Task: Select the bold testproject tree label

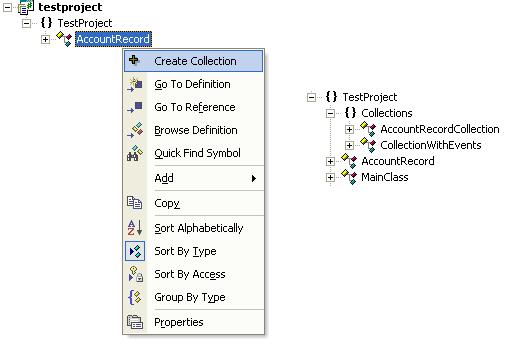Action: coord(70,7)
